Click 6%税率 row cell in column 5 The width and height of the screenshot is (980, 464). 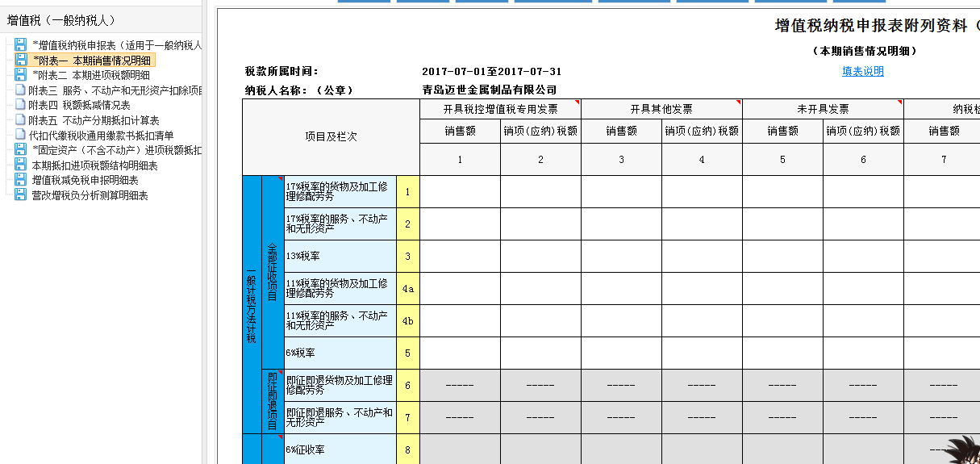point(782,353)
